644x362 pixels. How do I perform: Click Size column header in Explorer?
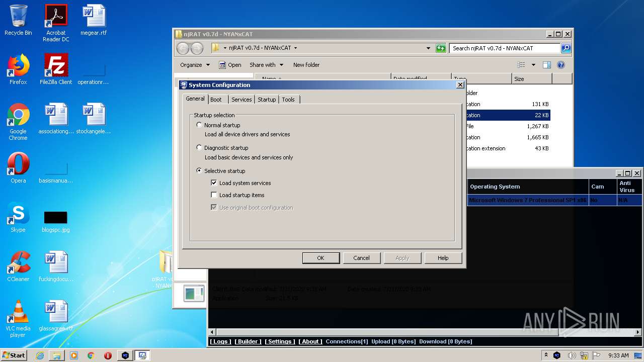(x=532, y=79)
